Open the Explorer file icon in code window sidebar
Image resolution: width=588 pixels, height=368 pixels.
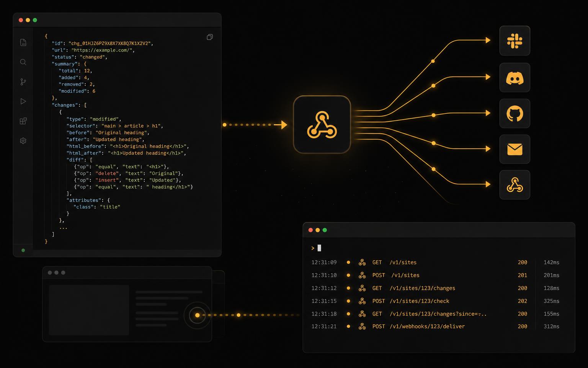pyautogui.click(x=23, y=42)
